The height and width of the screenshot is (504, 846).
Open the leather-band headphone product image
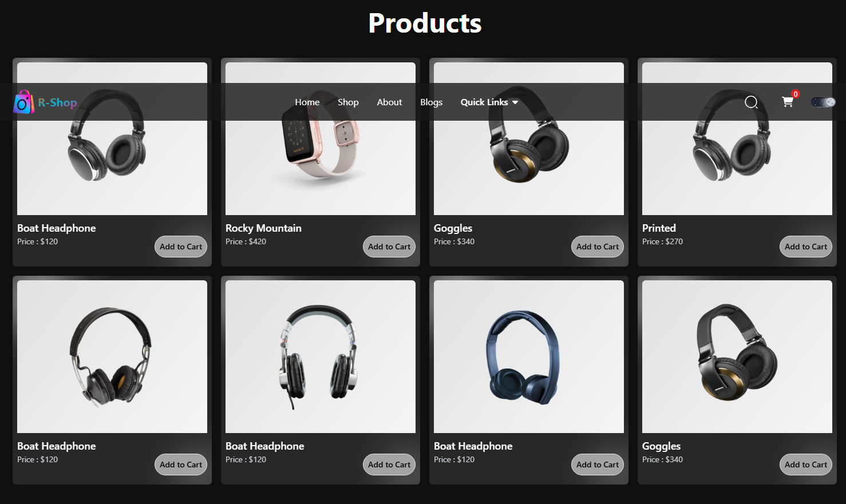point(112,356)
